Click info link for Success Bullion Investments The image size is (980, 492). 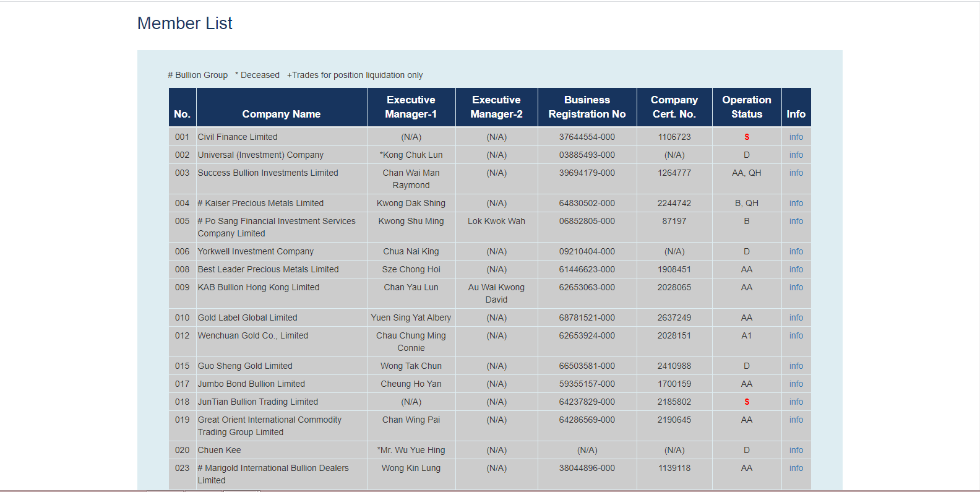[796, 173]
